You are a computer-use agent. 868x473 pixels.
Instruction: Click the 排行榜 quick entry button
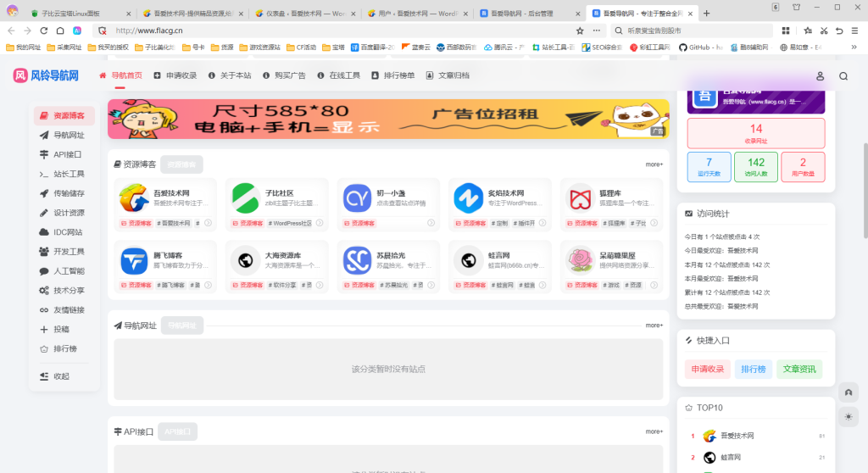754,369
